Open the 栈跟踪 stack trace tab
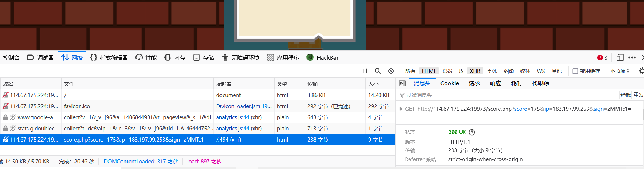The image size is (644, 169). click(541, 83)
